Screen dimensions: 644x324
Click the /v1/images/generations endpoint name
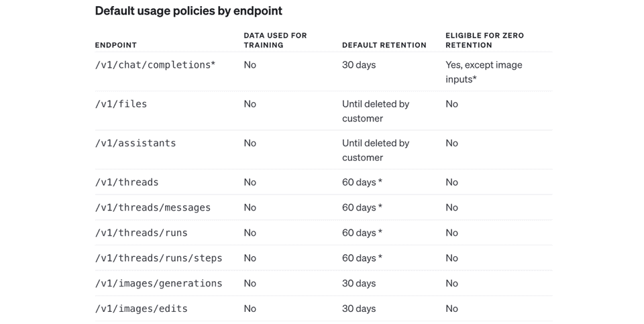click(x=158, y=283)
